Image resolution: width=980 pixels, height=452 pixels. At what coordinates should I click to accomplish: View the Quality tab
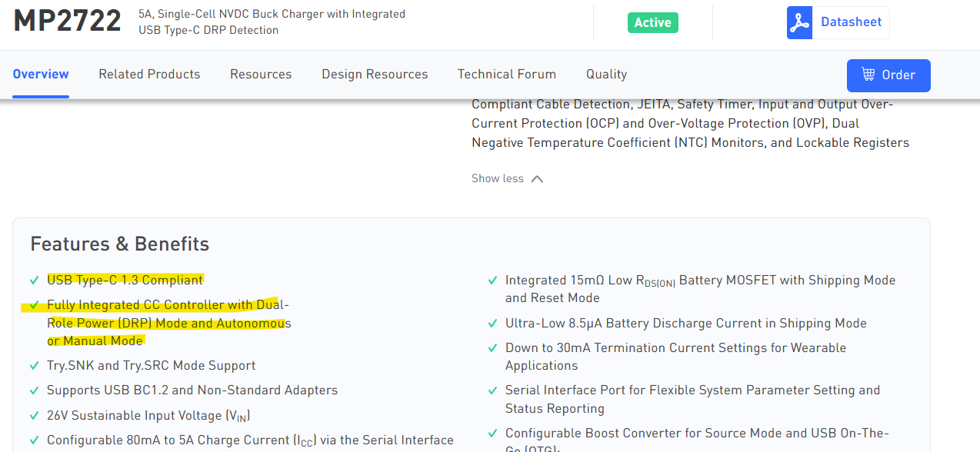pyautogui.click(x=607, y=75)
